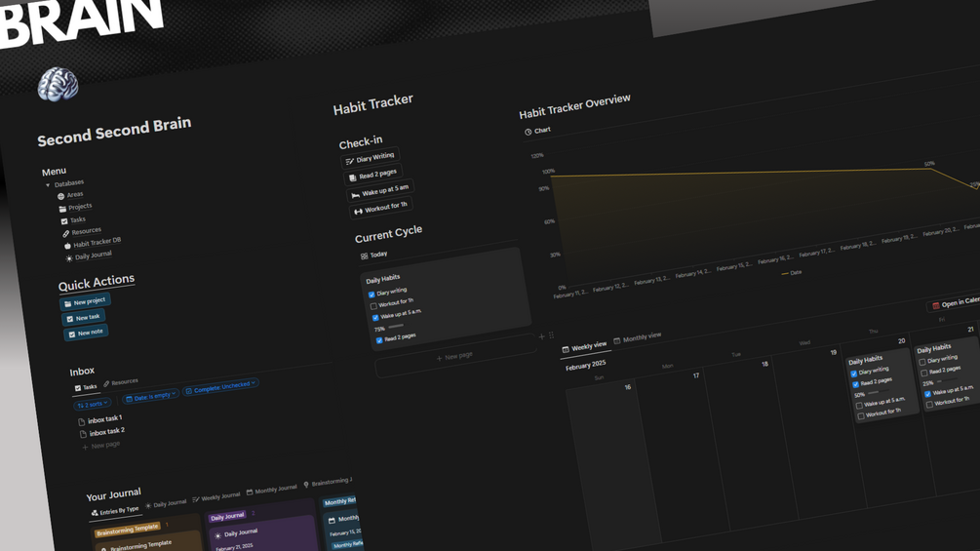Viewport: 980px width, 551px height.
Task: Open the Complete: Unchecked filter dropdown
Action: tap(220, 387)
